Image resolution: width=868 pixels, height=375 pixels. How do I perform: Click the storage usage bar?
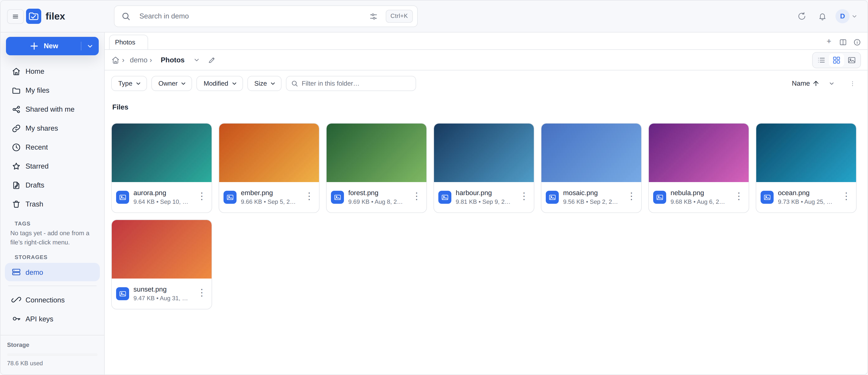(52, 354)
